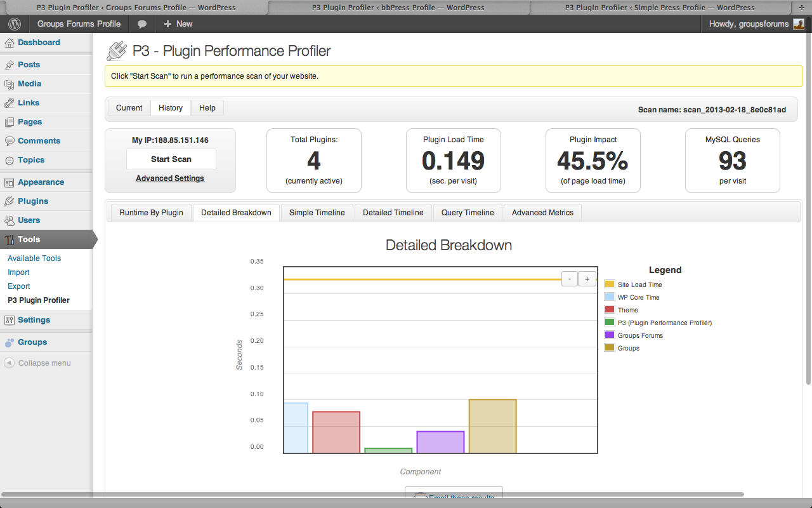The image size is (812, 508).
Task: Go to Media in sidebar
Action: pos(29,84)
